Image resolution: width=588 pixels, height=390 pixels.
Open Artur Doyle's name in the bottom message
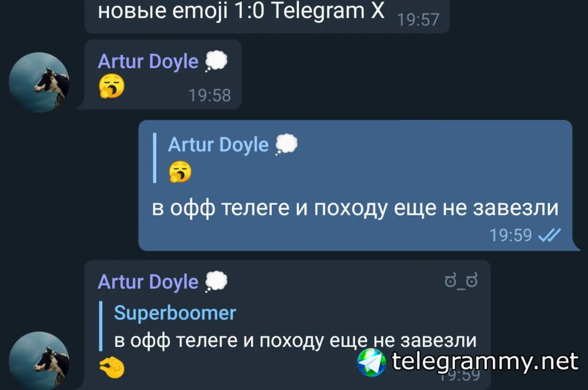148,282
